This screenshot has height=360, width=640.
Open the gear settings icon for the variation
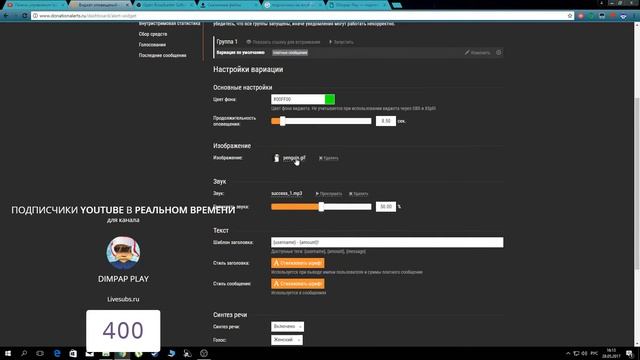498,53
